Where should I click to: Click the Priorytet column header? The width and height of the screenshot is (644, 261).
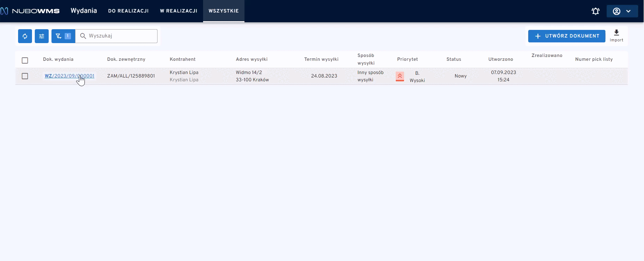(x=407, y=59)
